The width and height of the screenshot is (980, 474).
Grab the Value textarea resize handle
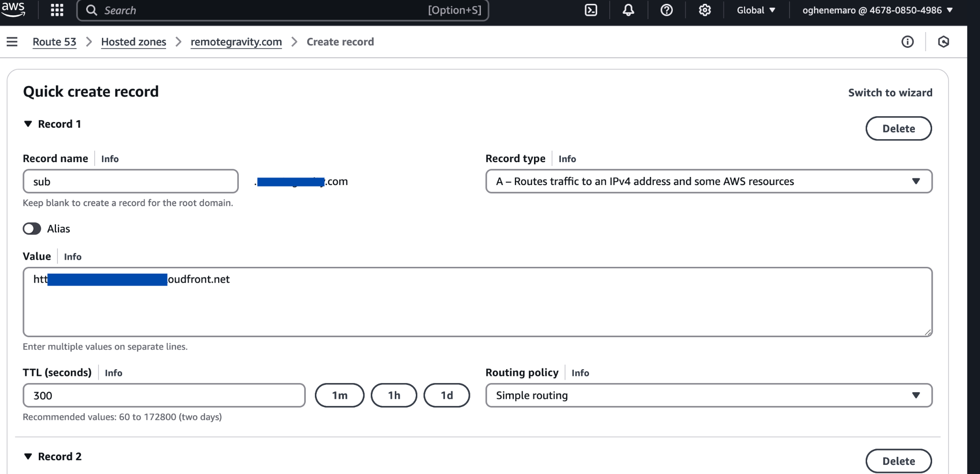[927, 332]
